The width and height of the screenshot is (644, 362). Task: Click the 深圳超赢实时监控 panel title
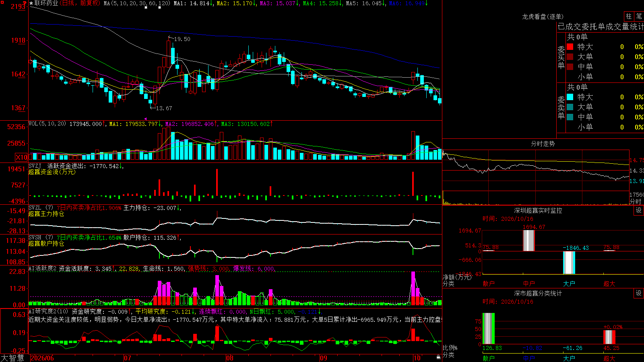tap(538, 210)
